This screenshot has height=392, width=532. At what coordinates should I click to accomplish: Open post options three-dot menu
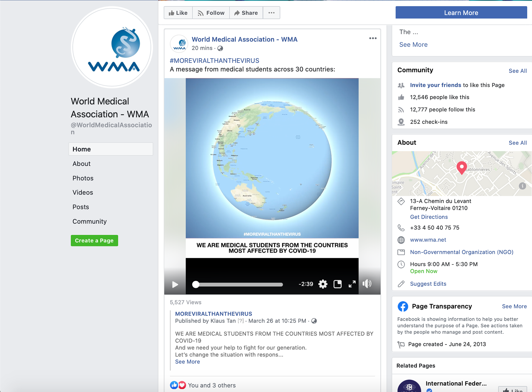point(373,38)
